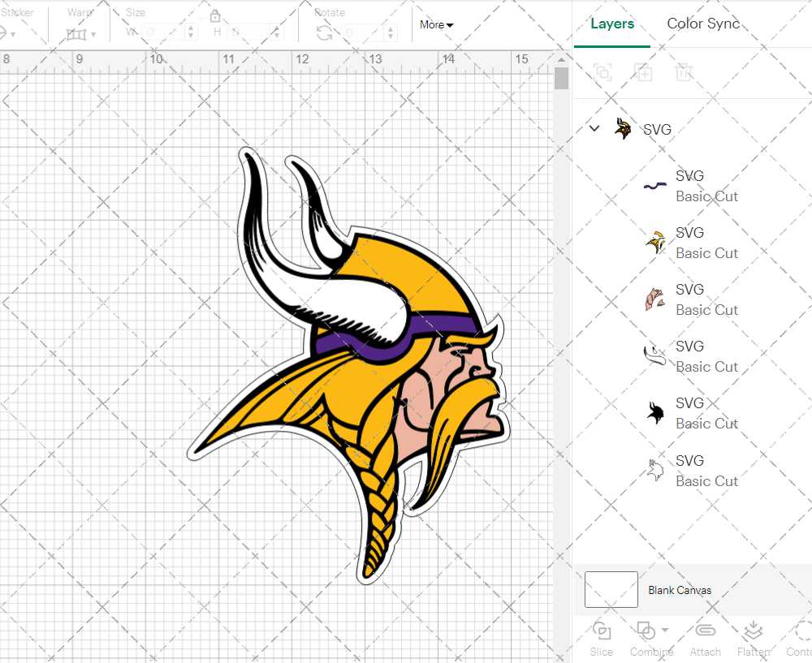Switch to the Layers tab

[x=612, y=24]
